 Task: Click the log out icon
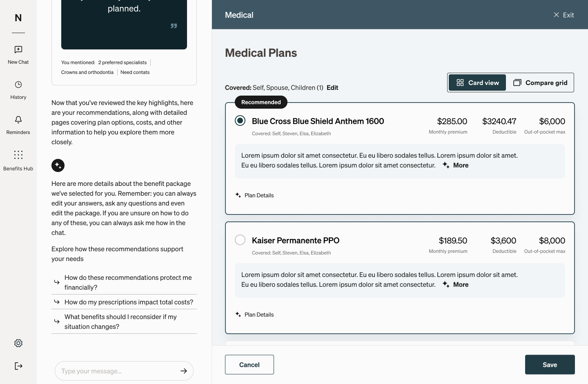coord(18,366)
